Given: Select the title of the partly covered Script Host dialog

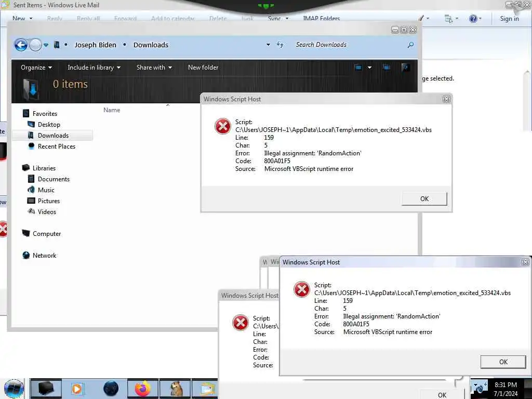Looking at the screenshot, I should tap(250, 296).
